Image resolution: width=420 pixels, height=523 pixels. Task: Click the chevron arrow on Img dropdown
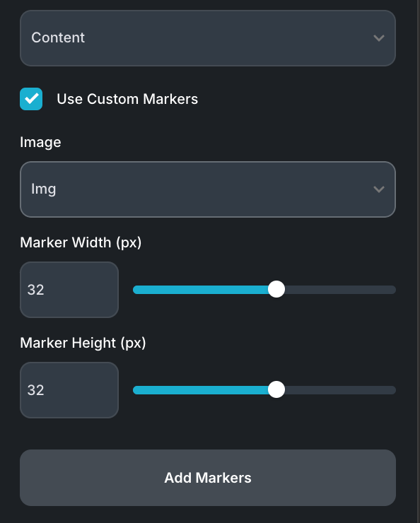click(378, 189)
